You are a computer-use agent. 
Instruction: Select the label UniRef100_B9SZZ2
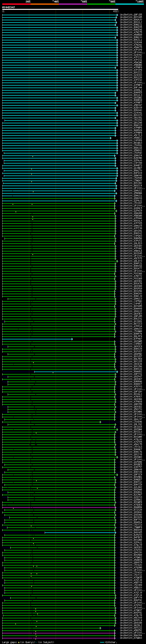[131, 72]
